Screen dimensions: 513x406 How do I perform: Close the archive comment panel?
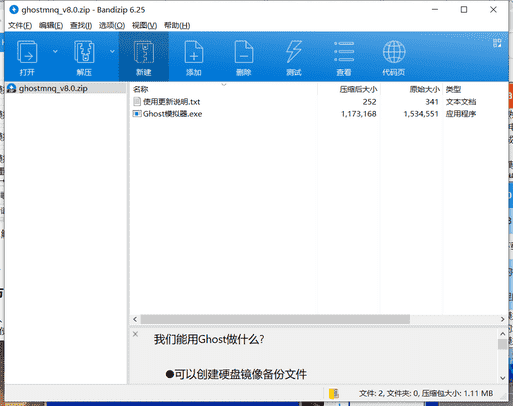click(135, 334)
